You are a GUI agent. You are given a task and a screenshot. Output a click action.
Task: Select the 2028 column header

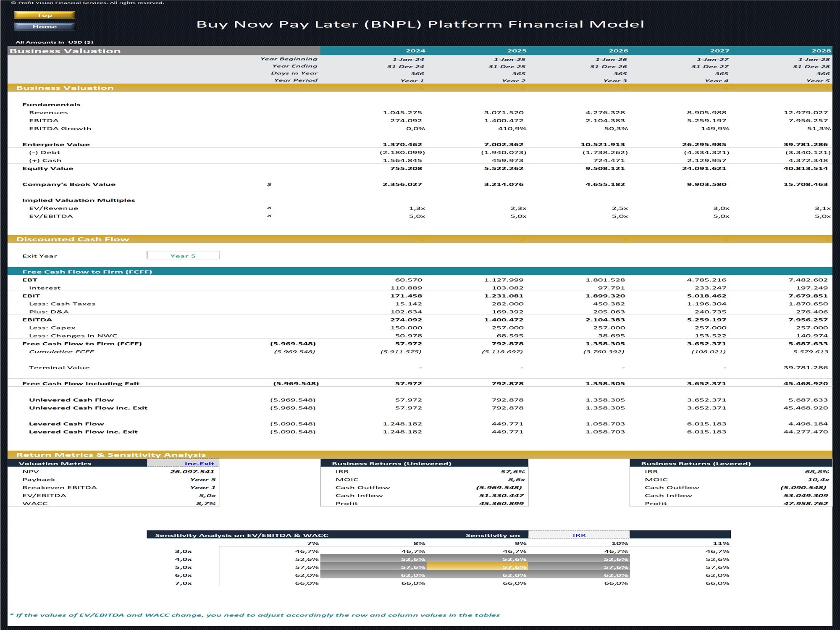(x=821, y=50)
